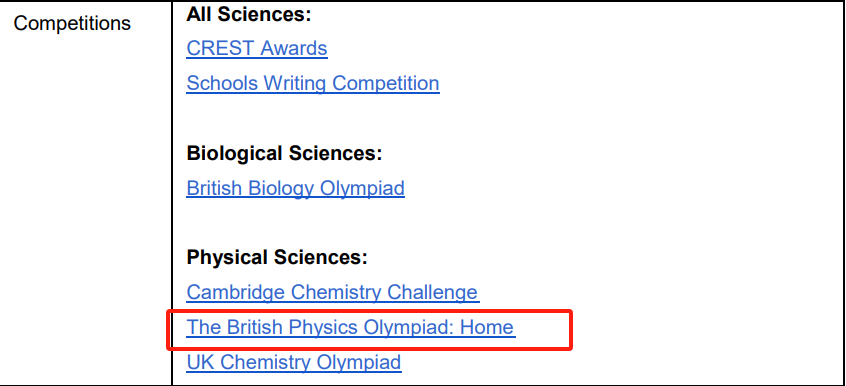846x386 pixels.
Task: Click the word Competition in Schools Writing link
Action: 385,84
